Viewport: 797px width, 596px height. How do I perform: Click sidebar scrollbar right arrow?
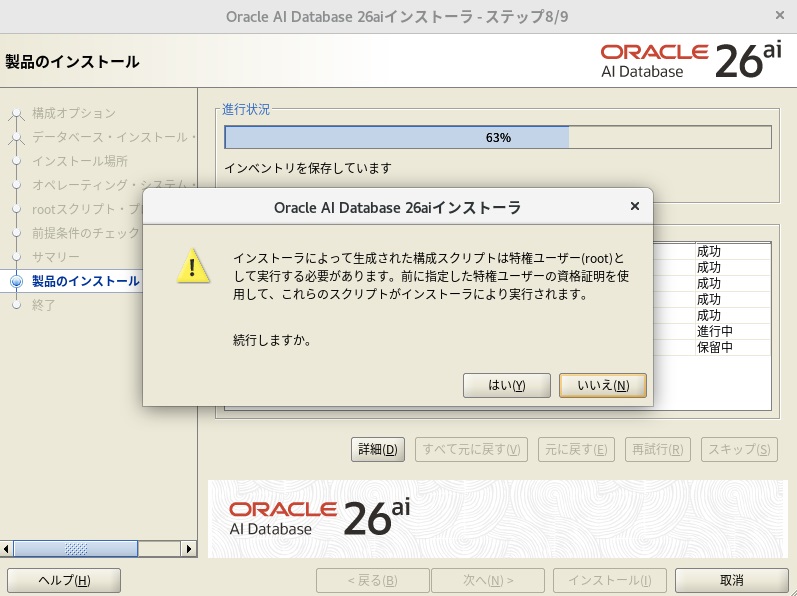point(189,549)
